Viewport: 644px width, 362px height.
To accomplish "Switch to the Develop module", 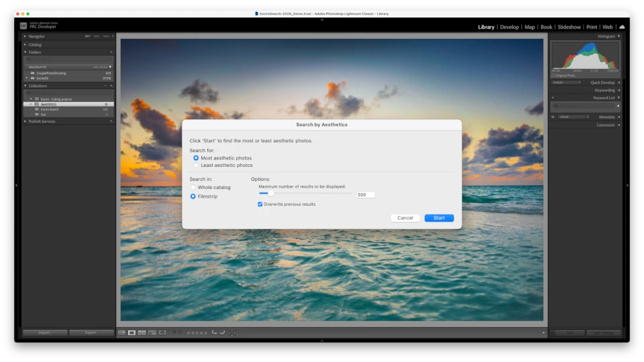I will pos(509,27).
